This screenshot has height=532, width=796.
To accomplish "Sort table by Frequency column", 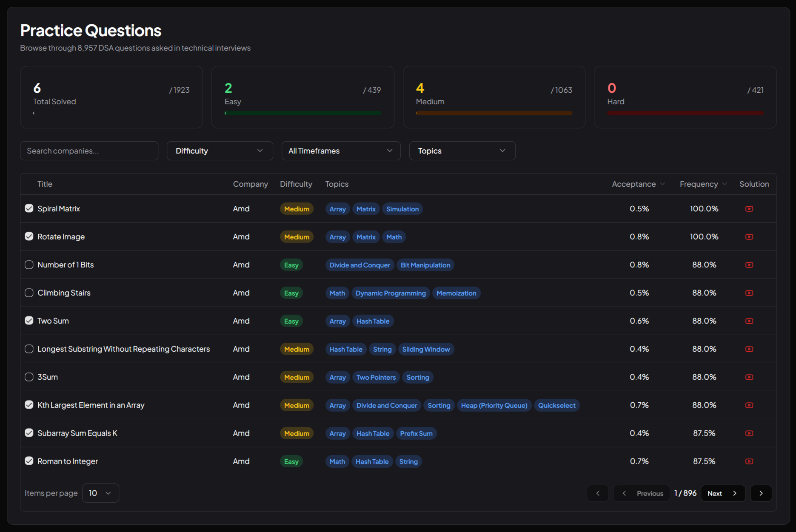I will point(703,184).
